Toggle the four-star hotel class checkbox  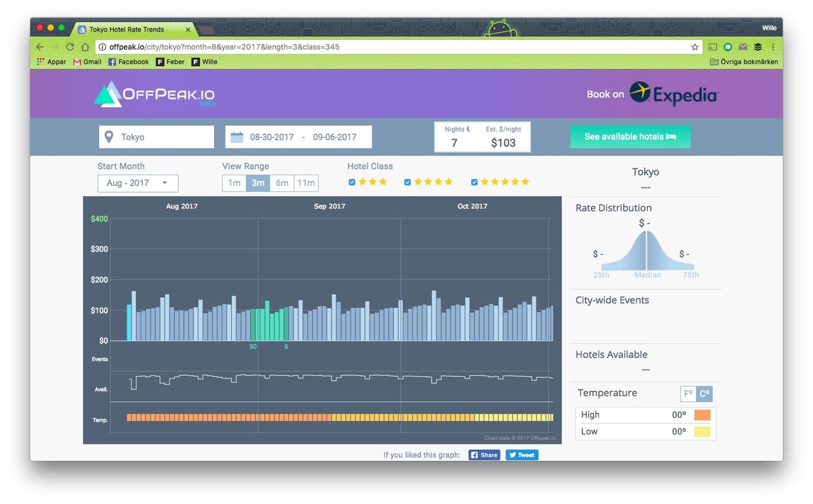[x=408, y=182]
